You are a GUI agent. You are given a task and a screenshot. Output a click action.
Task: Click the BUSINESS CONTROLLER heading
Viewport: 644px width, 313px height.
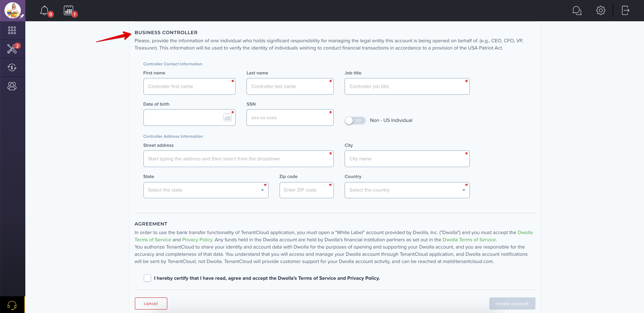(x=166, y=33)
